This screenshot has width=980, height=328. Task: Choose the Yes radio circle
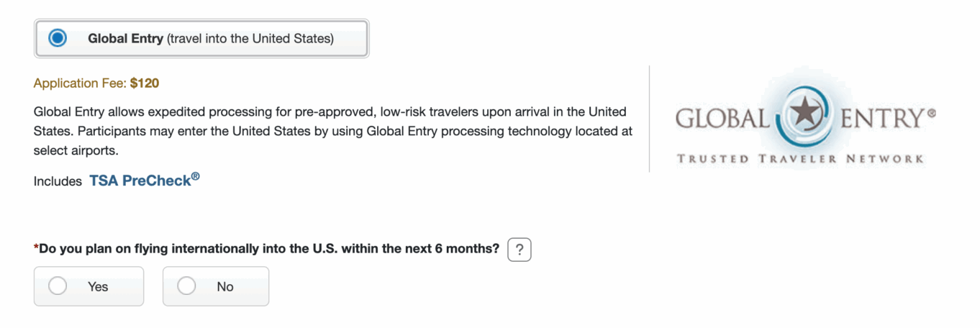pos(58,286)
